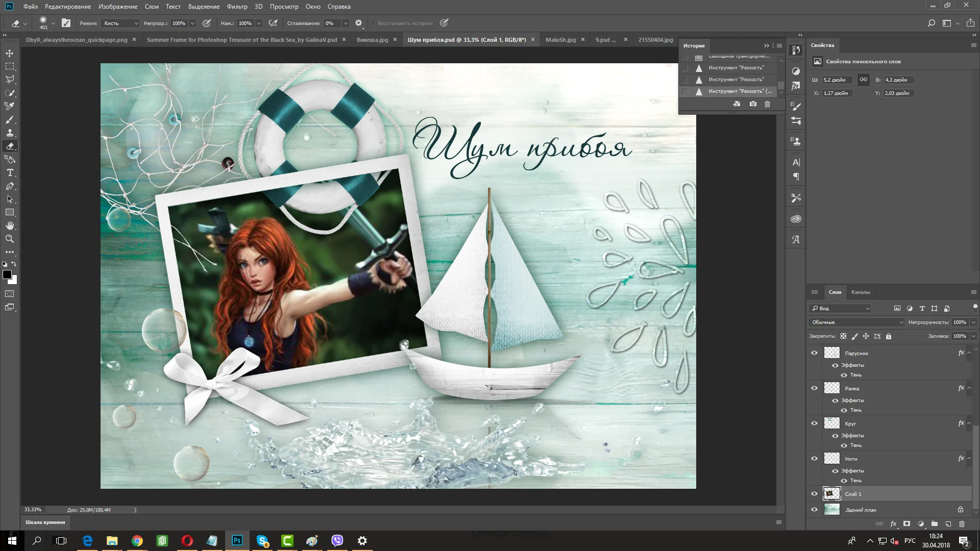Hide the Парусник layer
The height and width of the screenshot is (551, 980).
[814, 353]
